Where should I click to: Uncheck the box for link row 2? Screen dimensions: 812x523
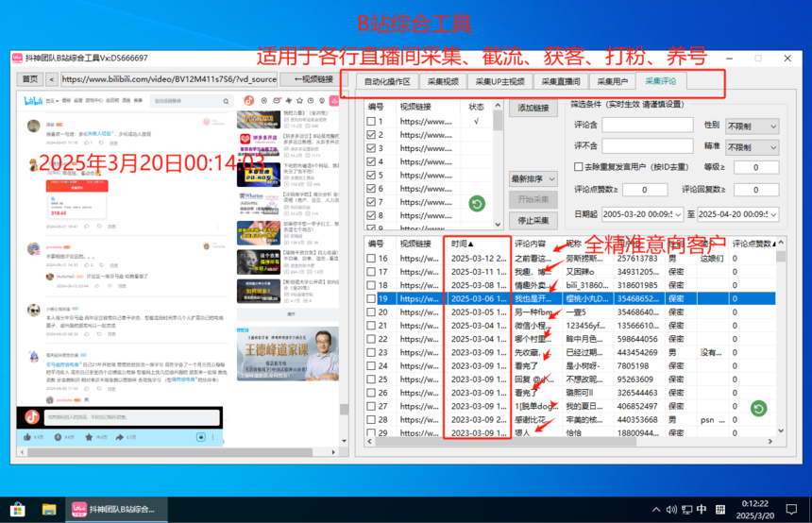[371, 135]
